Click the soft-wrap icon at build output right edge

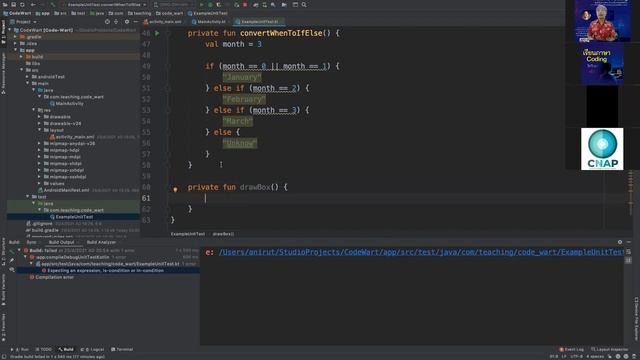(628, 252)
